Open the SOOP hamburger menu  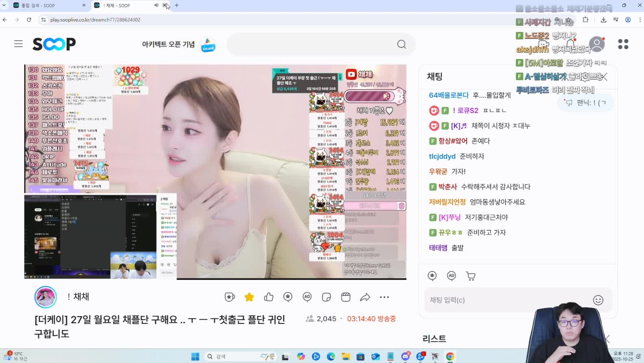point(18,44)
